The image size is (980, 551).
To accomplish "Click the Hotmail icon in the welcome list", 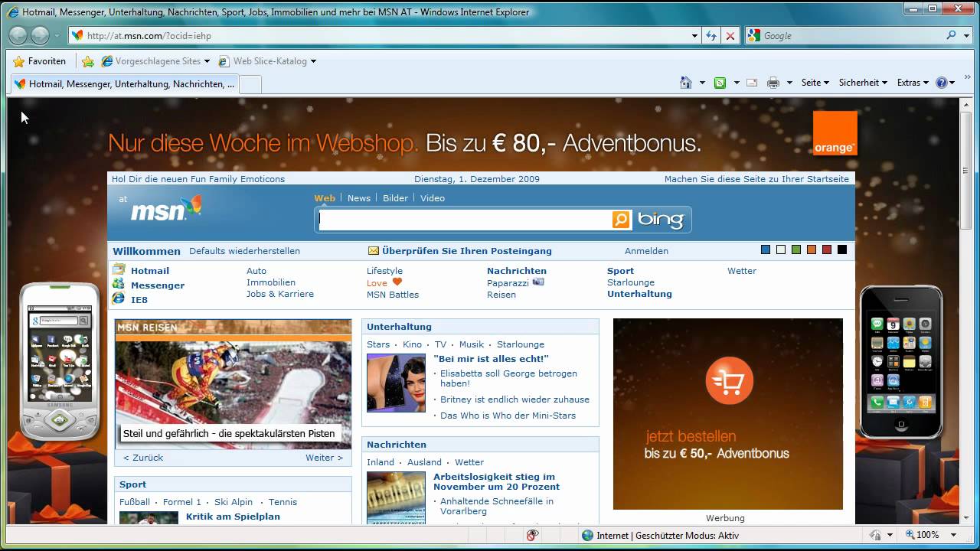I will click(119, 269).
